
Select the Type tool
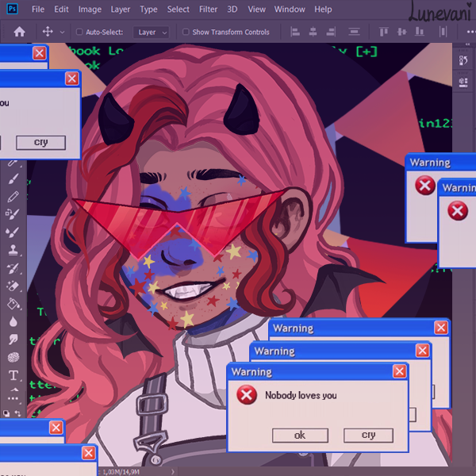tap(13, 375)
